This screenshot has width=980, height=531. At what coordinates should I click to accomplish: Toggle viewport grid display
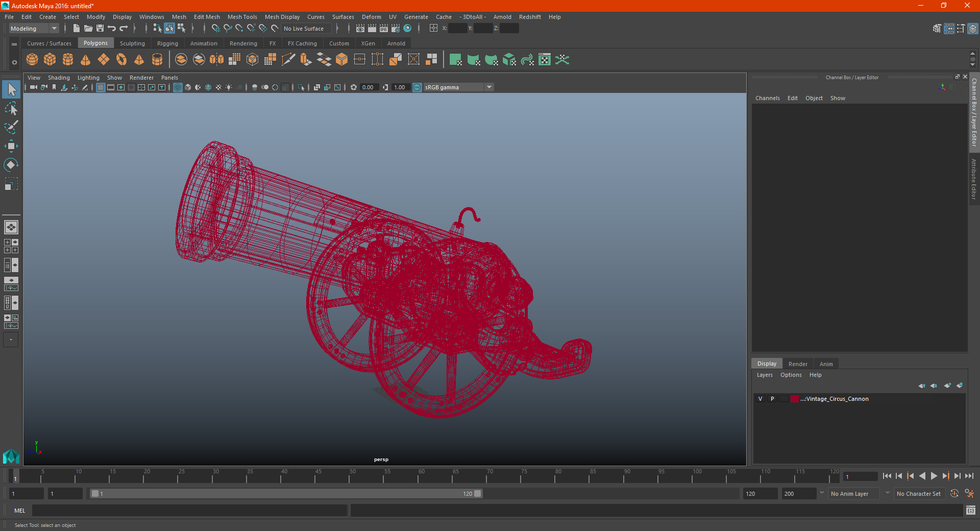[101, 87]
